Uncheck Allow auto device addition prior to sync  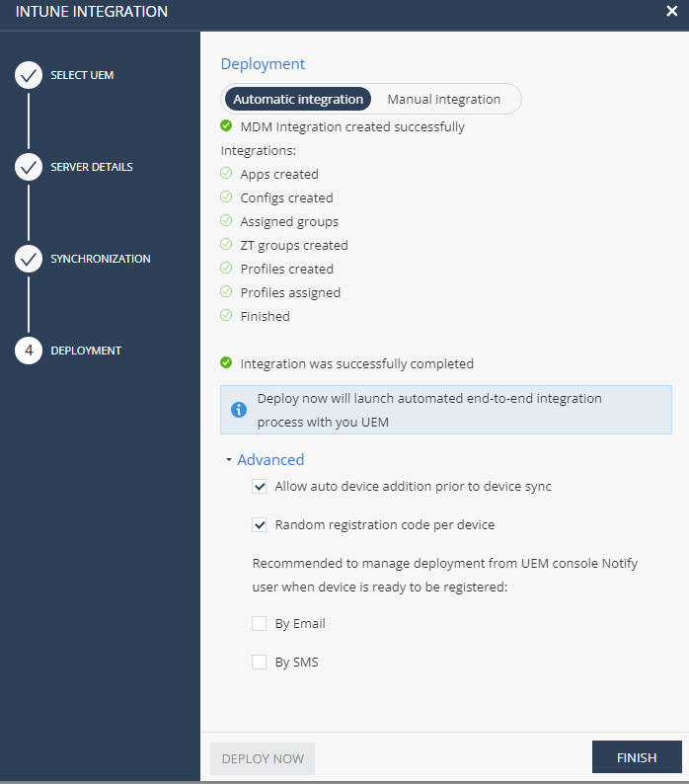(x=259, y=486)
